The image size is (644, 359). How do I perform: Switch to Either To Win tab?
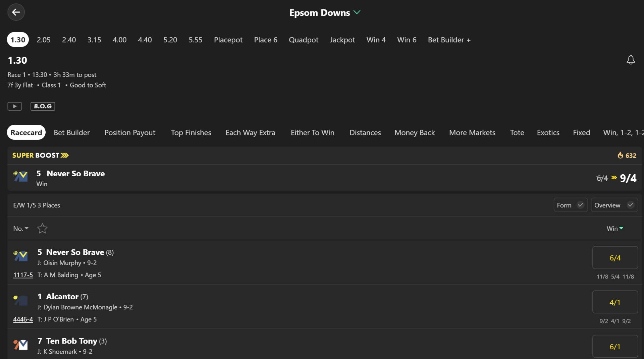click(312, 132)
